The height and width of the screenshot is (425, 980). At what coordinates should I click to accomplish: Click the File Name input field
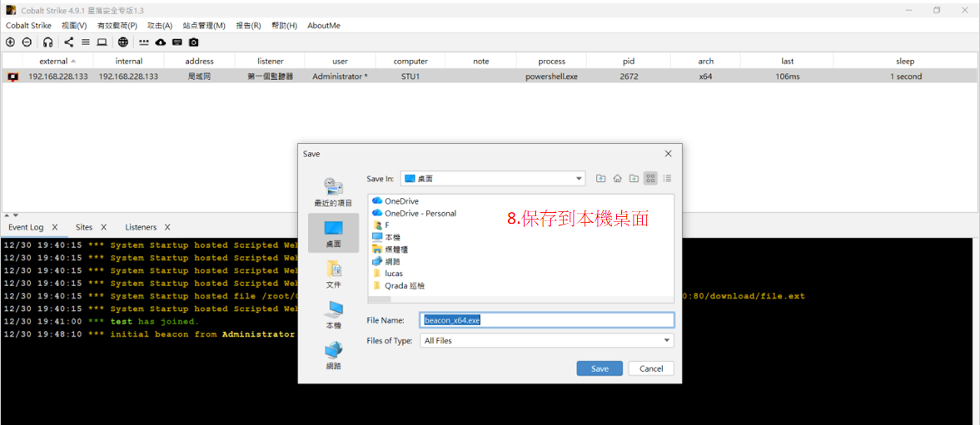(x=547, y=319)
